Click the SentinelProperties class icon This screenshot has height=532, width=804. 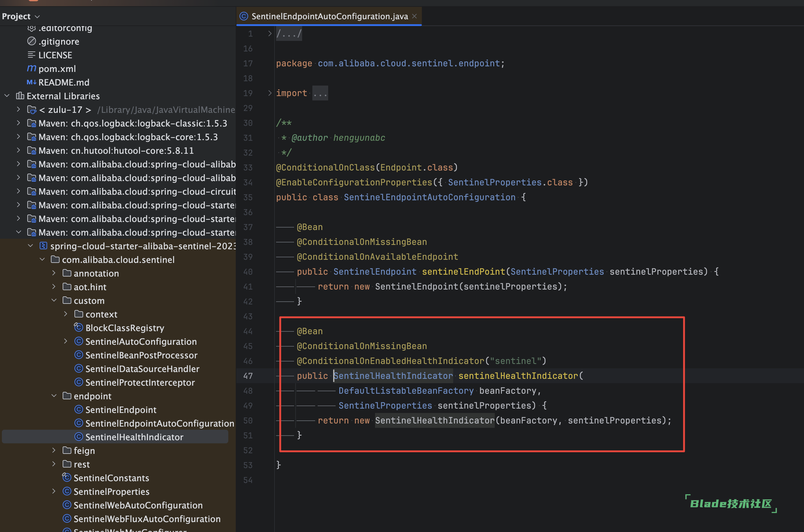(67, 491)
